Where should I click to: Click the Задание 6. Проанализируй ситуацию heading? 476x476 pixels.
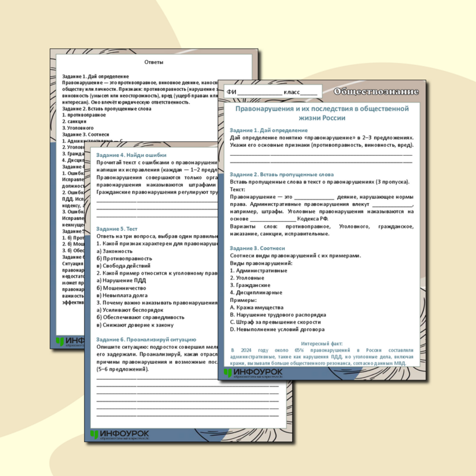pos(146,340)
